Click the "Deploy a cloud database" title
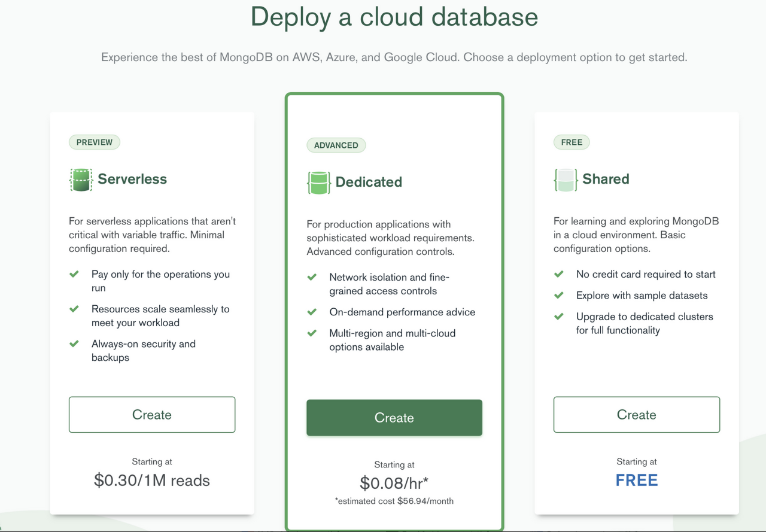The height and width of the screenshot is (532, 766). tap(394, 17)
